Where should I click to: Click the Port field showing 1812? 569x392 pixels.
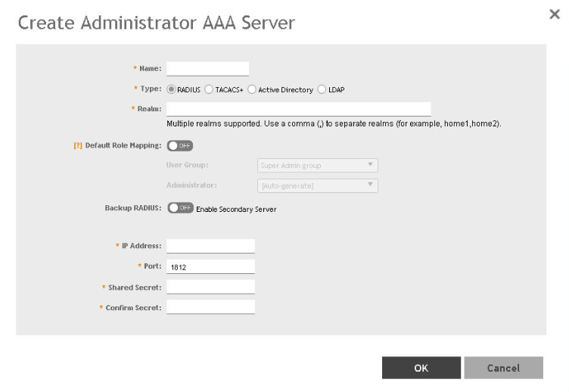(x=211, y=266)
